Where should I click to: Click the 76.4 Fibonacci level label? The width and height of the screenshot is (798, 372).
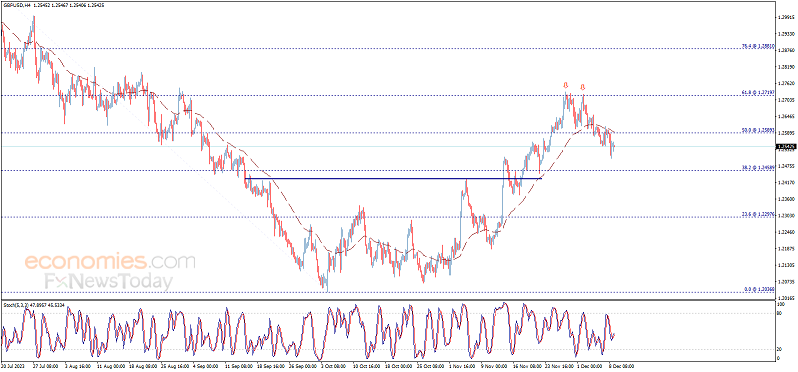tap(758, 46)
